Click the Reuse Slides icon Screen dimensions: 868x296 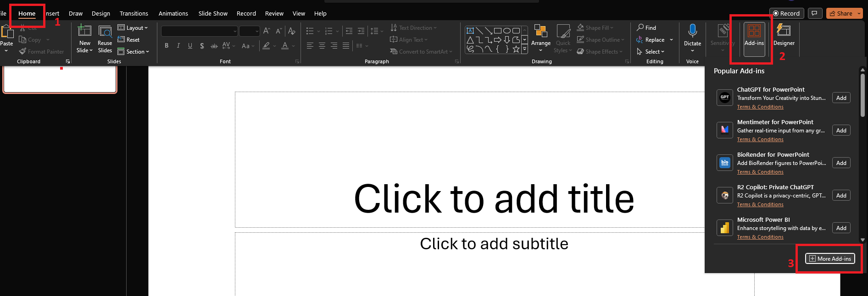(105, 32)
